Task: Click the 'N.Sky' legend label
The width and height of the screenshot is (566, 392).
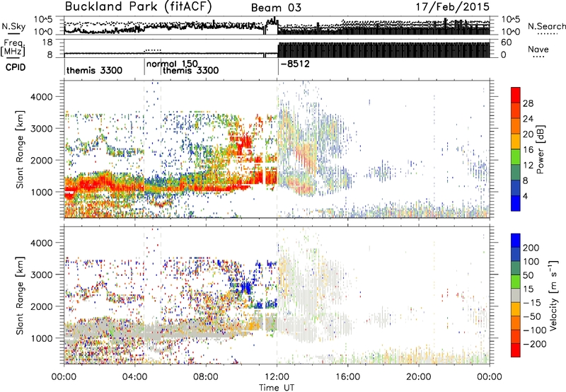Action: pos(13,26)
